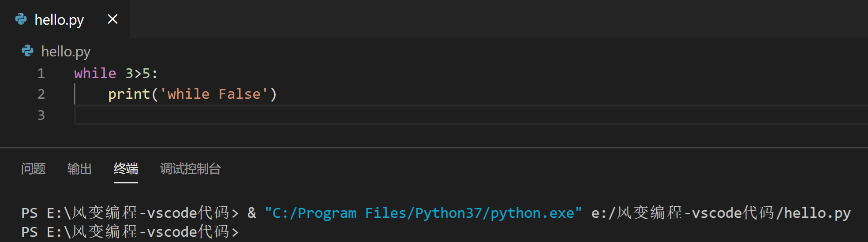Open the 调试控制台 panel tab

191,169
